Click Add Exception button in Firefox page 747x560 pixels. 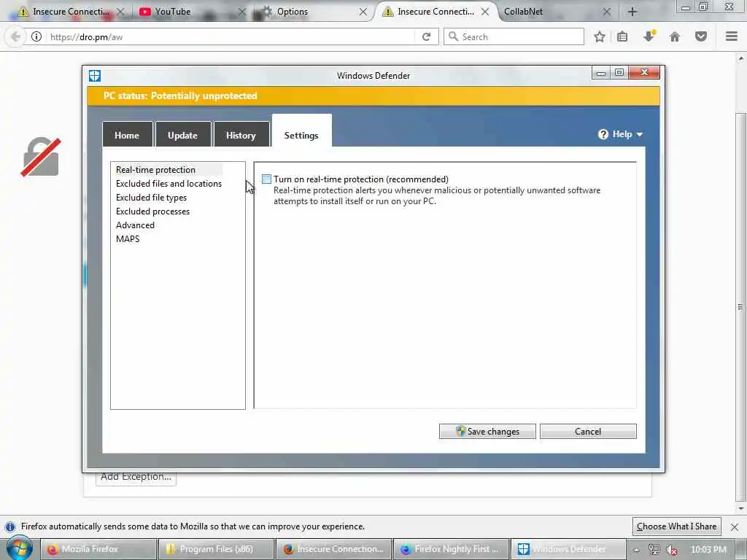(136, 478)
